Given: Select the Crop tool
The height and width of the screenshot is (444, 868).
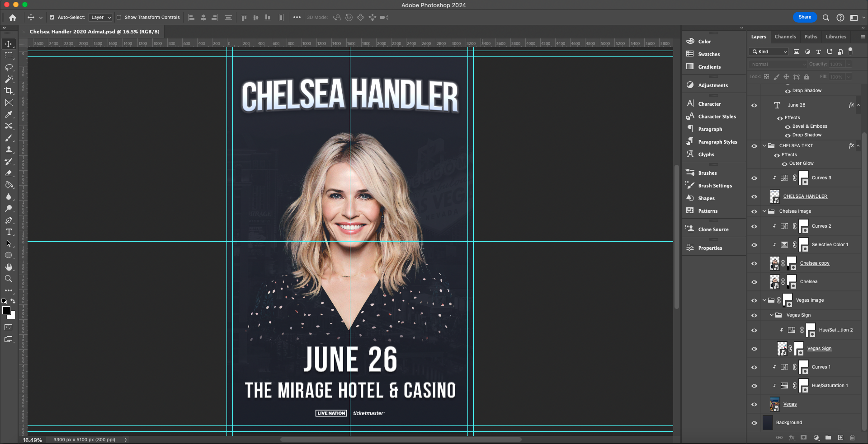Looking at the screenshot, I should pyautogui.click(x=9, y=91).
